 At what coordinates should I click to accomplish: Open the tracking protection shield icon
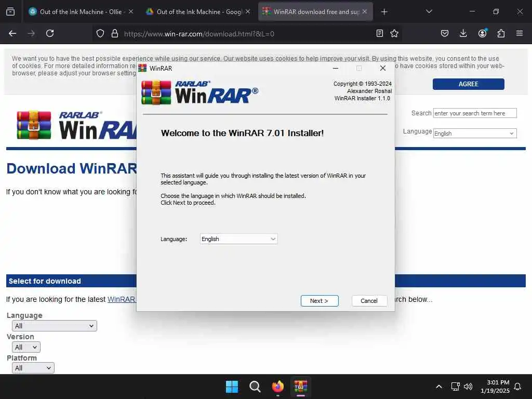100,34
